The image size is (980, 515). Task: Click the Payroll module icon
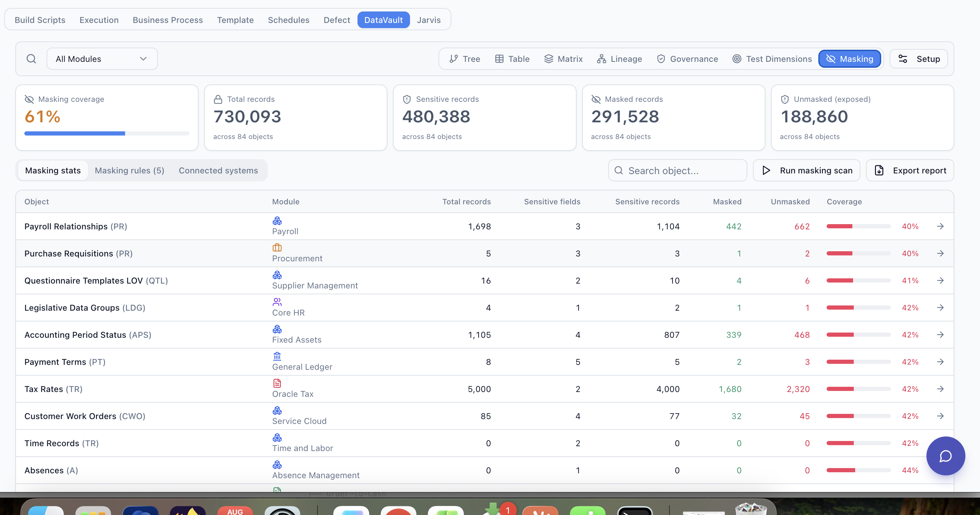tap(277, 220)
